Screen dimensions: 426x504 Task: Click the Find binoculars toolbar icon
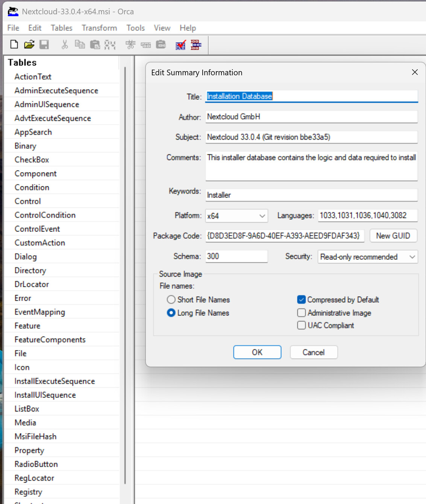[x=110, y=45]
